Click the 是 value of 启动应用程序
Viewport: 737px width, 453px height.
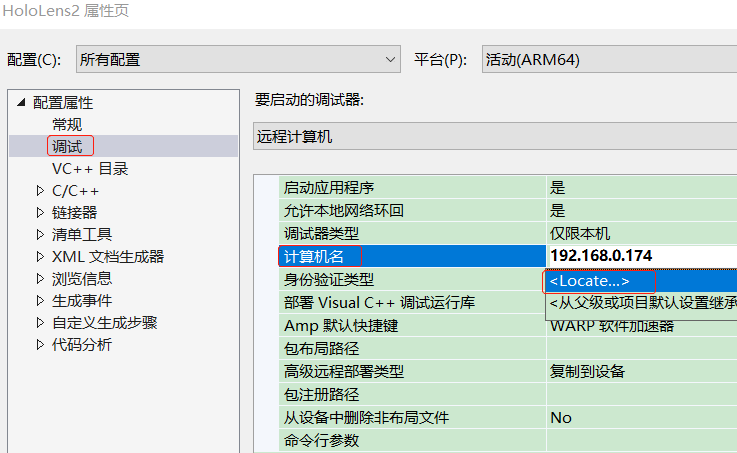point(557,187)
